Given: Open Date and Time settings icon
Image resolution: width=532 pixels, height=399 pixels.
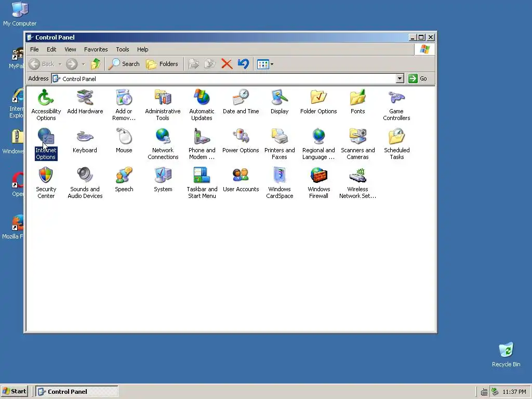Looking at the screenshot, I should pyautogui.click(x=241, y=101).
